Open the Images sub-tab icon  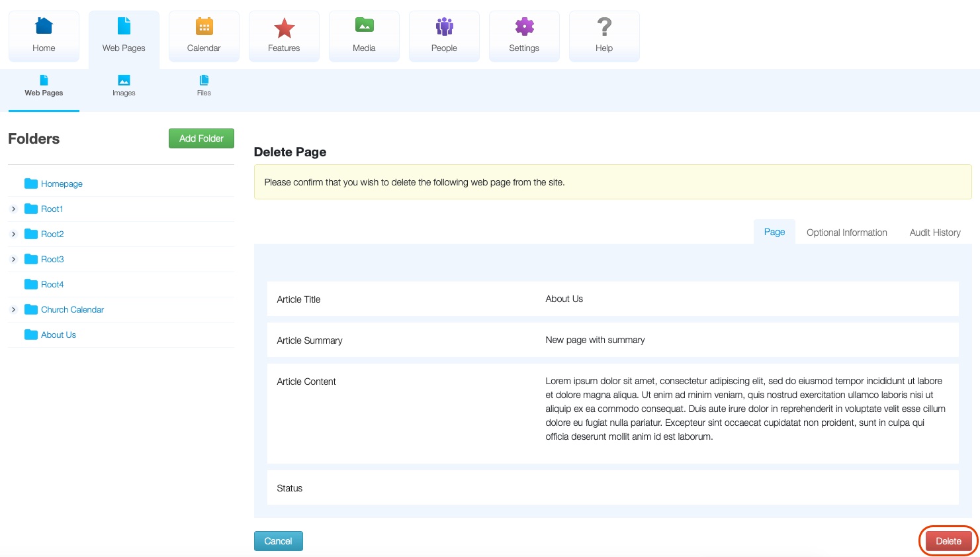124,80
